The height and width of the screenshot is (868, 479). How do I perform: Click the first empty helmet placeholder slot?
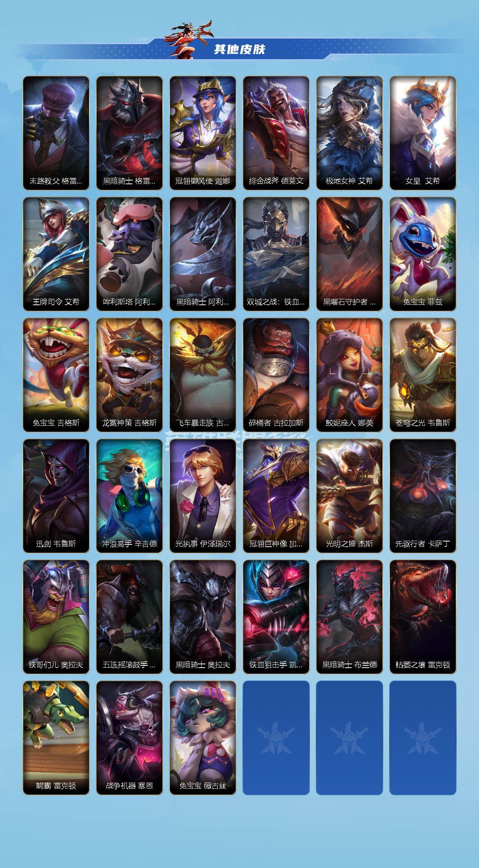tap(276, 738)
